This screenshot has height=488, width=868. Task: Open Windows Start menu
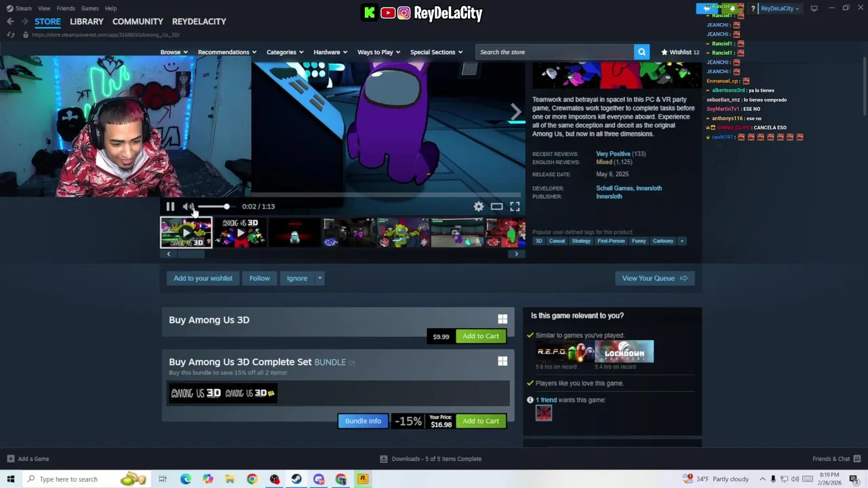coord(10,479)
